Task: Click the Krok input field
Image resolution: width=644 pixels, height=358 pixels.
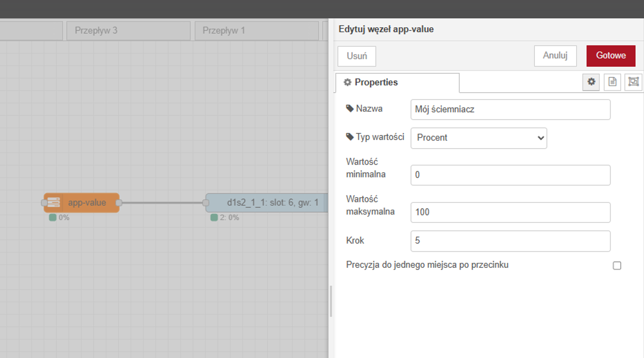Action: tap(511, 241)
